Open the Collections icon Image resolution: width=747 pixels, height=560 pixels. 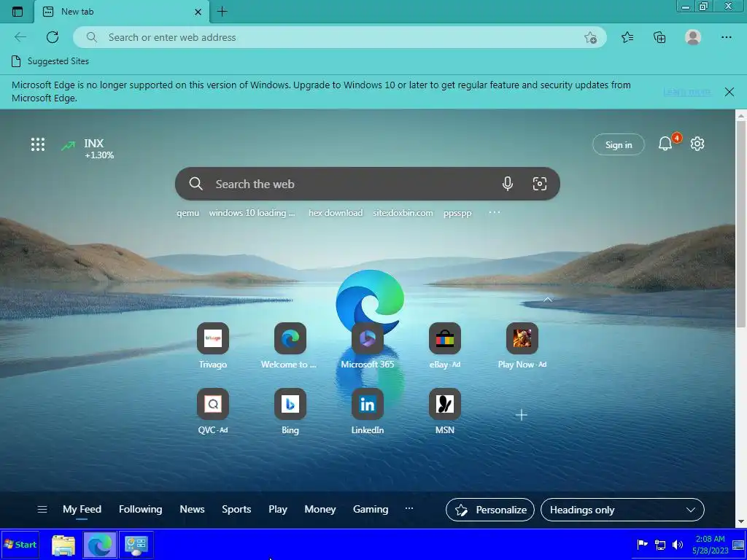[659, 37]
